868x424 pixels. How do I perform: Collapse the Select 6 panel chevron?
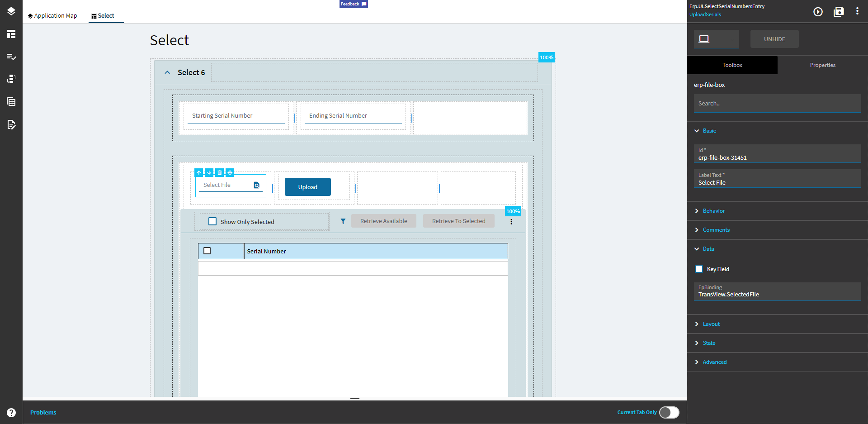tap(167, 72)
